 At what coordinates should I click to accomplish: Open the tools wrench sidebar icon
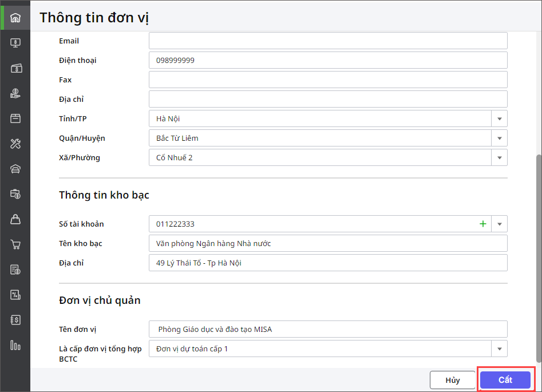pos(15,144)
